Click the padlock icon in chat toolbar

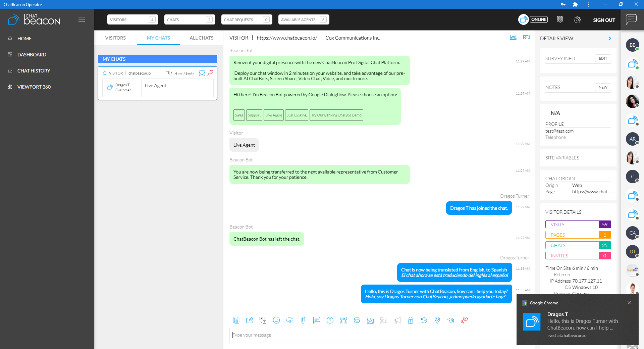point(410,320)
